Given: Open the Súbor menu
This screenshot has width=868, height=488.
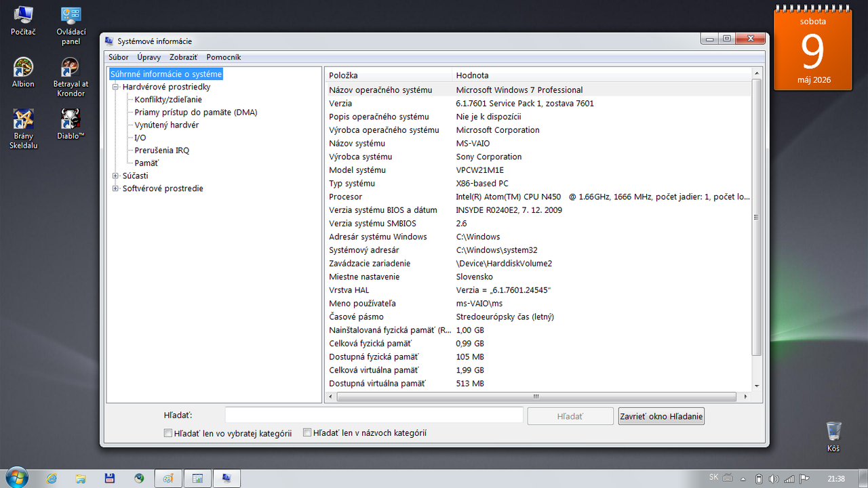Looking at the screenshot, I should click(x=119, y=58).
